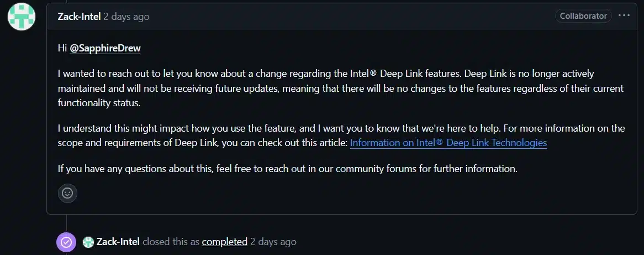Screen dimensions: 644x255
Task: Add an emoji reaction to the comment
Action: tap(67, 193)
